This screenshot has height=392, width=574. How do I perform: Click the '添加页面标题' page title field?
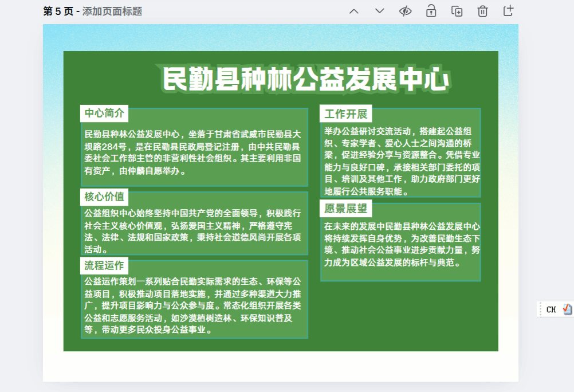click(112, 11)
